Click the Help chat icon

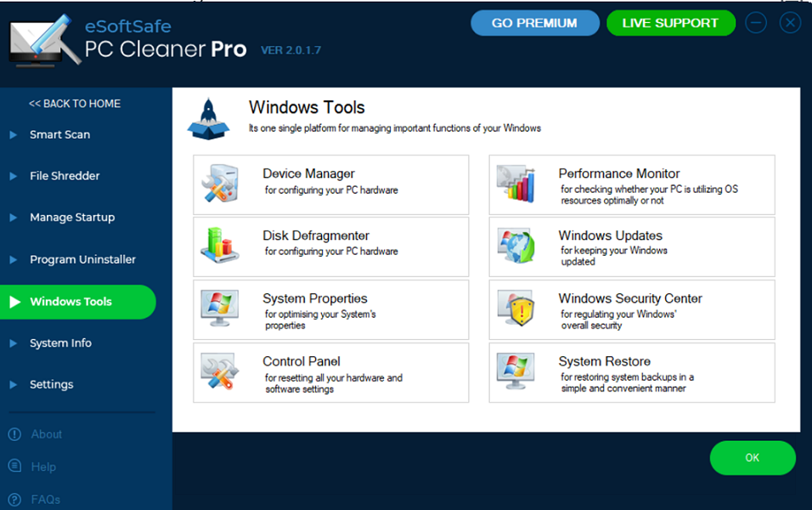pos(14,466)
